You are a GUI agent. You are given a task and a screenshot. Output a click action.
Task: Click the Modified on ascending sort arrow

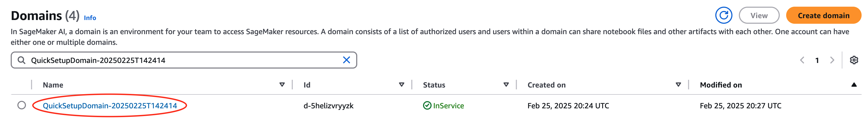tap(854, 85)
